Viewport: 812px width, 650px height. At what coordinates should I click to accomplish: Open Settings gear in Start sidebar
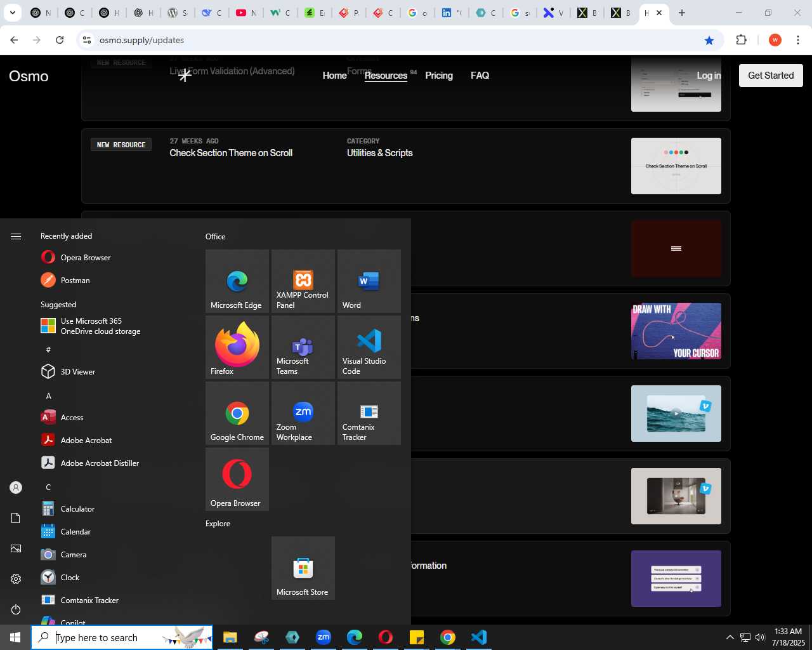[16, 579]
